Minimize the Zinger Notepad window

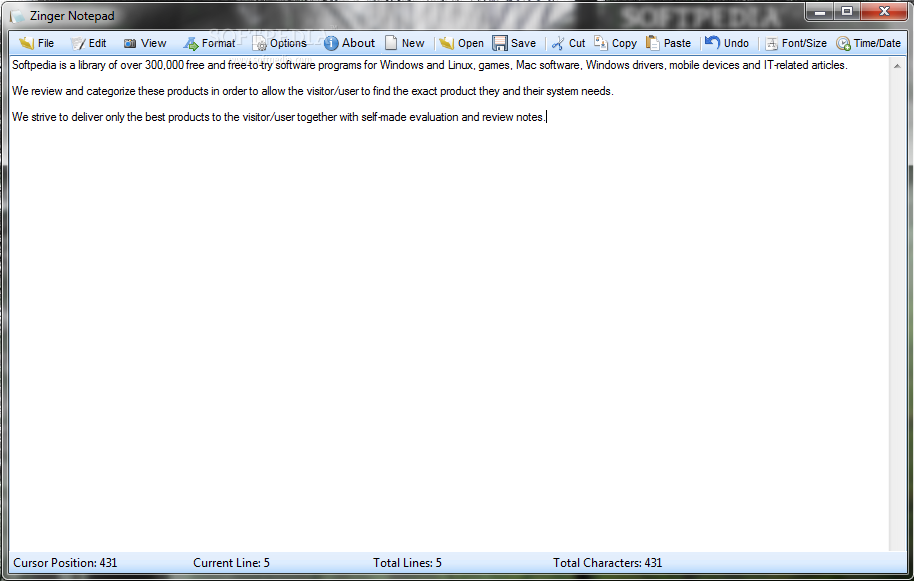click(x=820, y=12)
